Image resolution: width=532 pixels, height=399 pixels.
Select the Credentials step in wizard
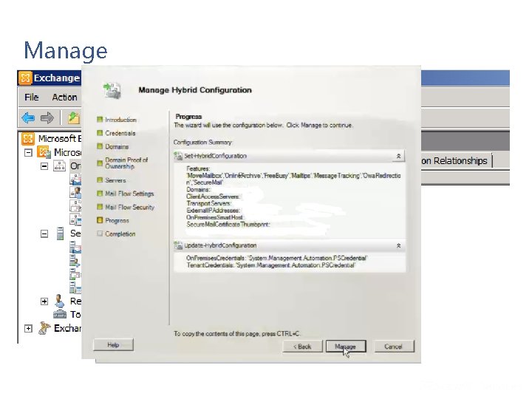tap(120, 133)
